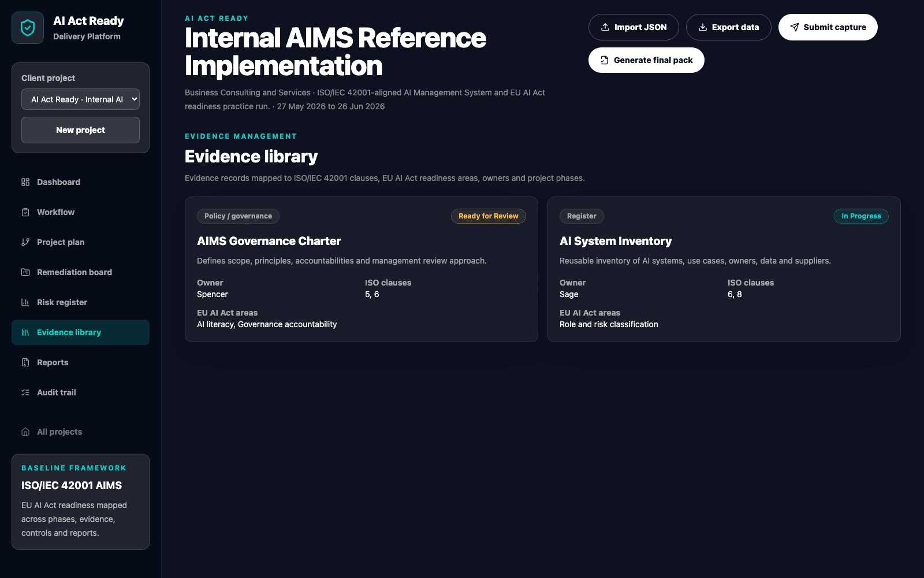Click owner name Sage
924x578 pixels.
569,294
